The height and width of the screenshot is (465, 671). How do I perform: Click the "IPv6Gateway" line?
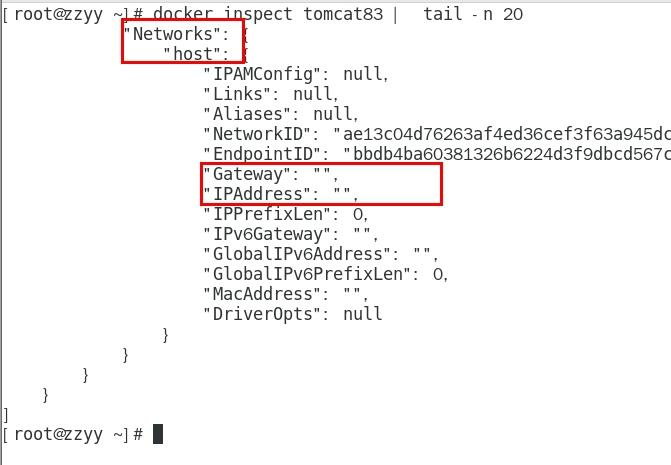click(x=291, y=234)
